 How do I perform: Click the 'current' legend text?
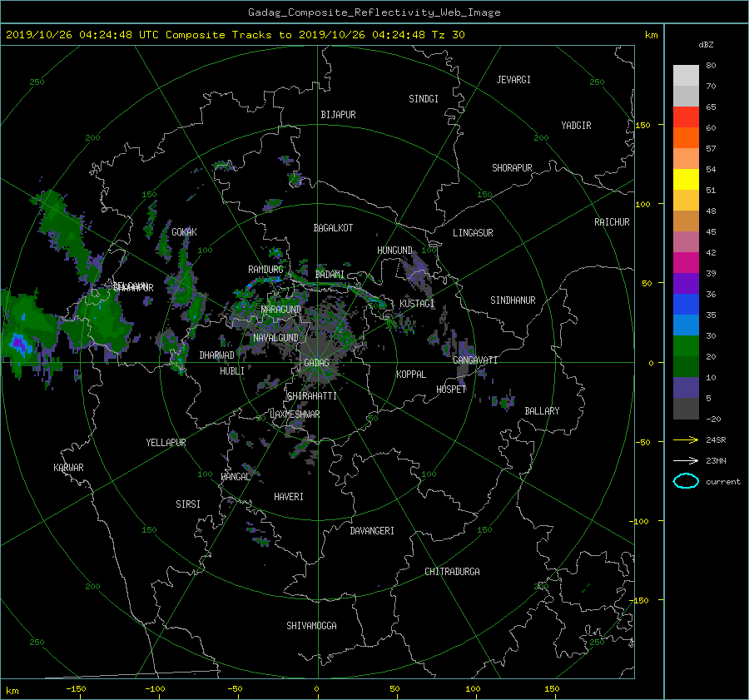pos(722,482)
